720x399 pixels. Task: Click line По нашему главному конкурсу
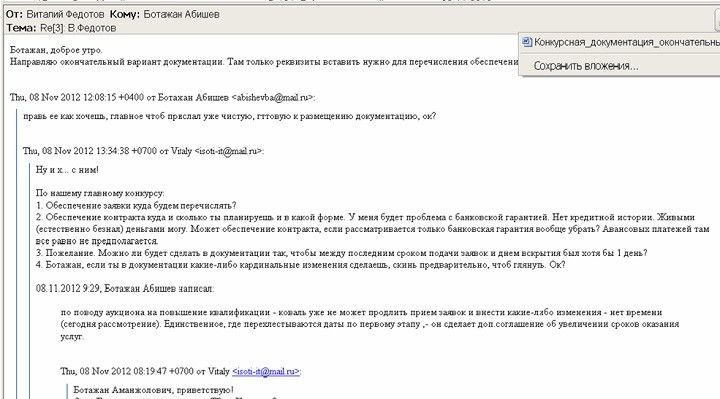pyautogui.click(x=100, y=193)
